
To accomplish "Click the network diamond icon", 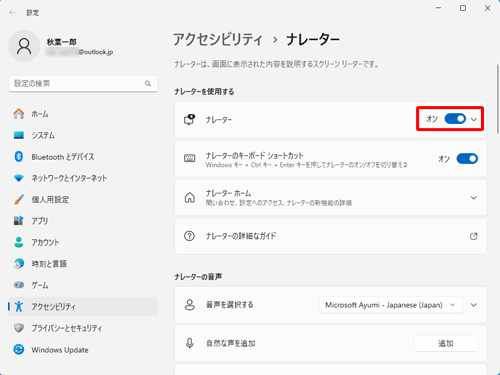I will tap(19, 178).
